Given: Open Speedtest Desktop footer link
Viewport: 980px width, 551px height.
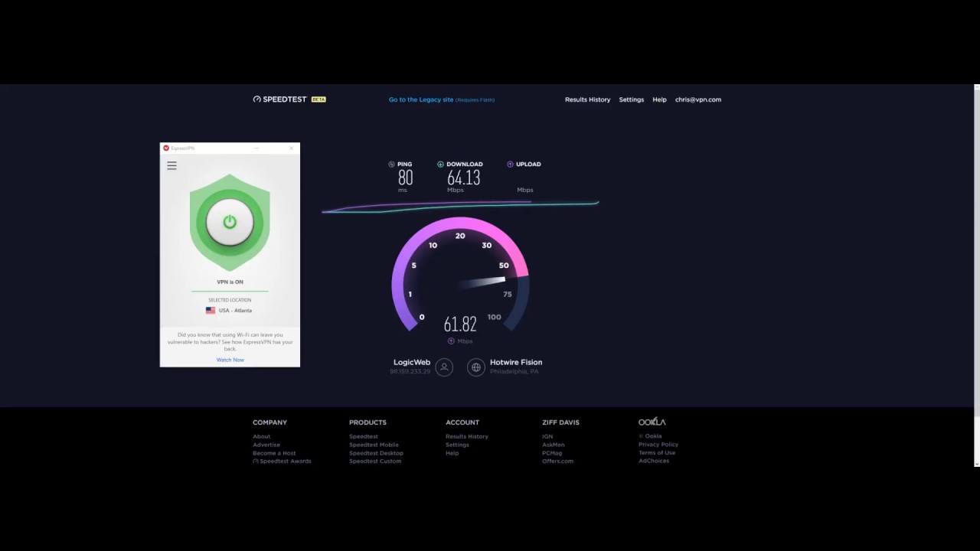Looking at the screenshot, I should pos(377,453).
